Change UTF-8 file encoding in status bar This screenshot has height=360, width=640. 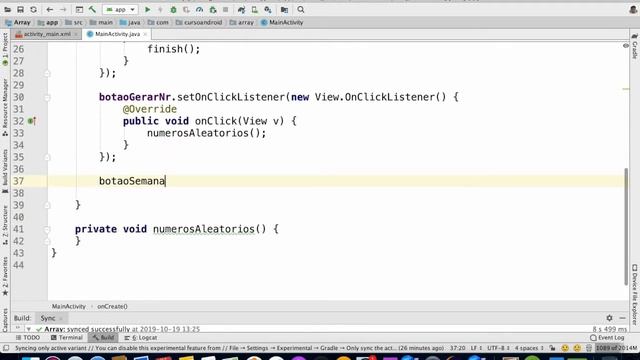point(498,348)
